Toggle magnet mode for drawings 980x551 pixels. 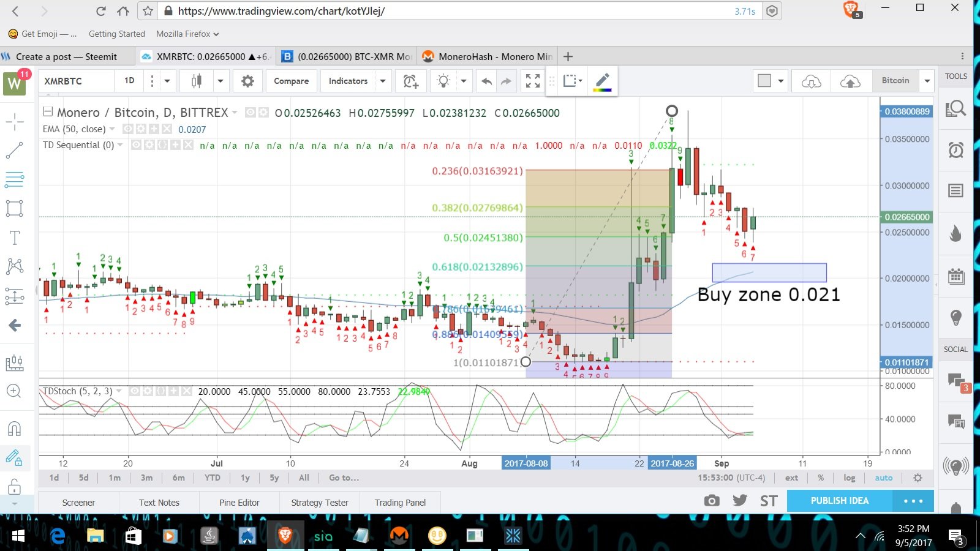pyautogui.click(x=15, y=428)
